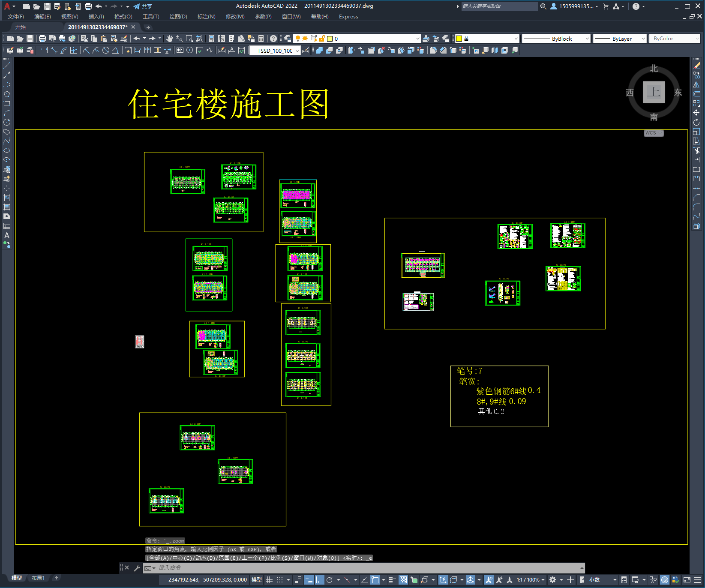
Task: Toggle lineweight display in status bar
Action: [x=392, y=580]
